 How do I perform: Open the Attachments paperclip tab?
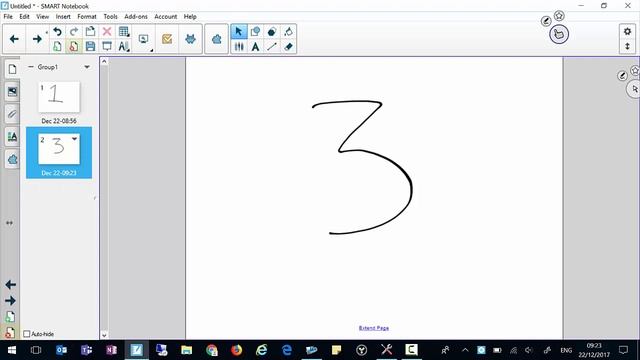pos(12,114)
